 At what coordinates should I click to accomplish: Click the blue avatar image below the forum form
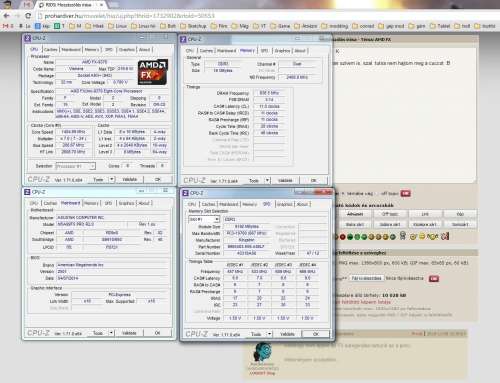[x=263, y=352]
